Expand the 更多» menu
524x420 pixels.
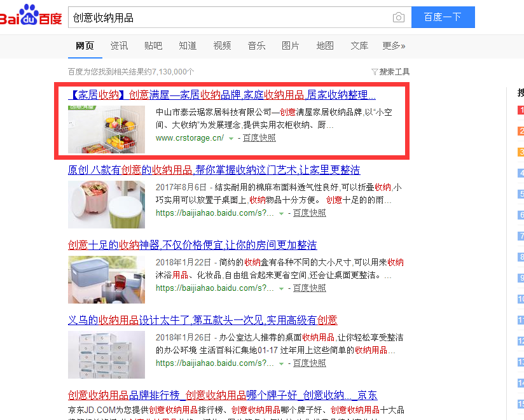click(x=394, y=46)
